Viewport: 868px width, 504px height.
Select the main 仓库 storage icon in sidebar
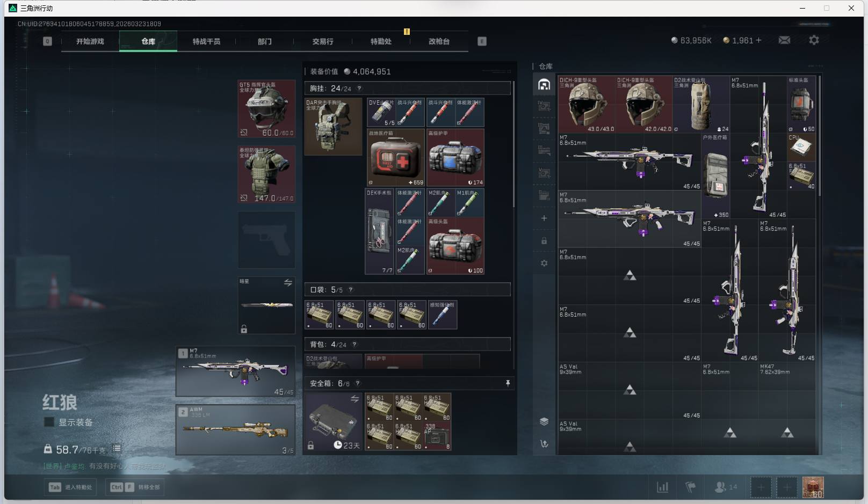(544, 85)
